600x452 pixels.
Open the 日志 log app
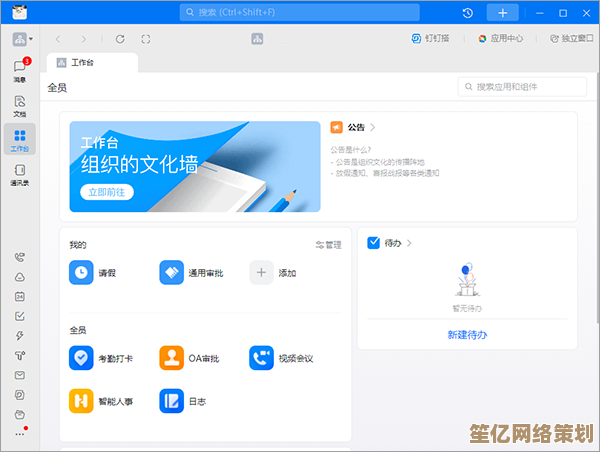(x=171, y=401)
